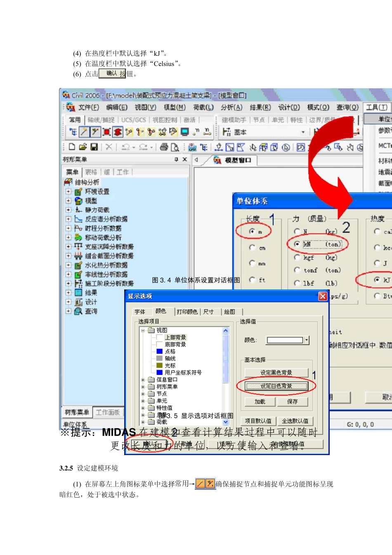Image resolution: width=392 pixels, height=555 pixels.
Task: Click the New file icon in toolbar
Action: [x=72, y=147]
